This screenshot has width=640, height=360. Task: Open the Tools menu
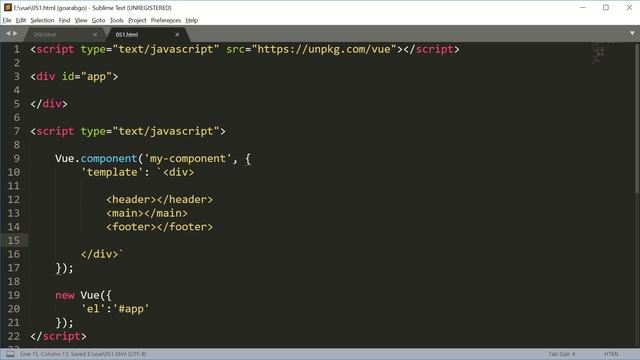click(117, 20)
